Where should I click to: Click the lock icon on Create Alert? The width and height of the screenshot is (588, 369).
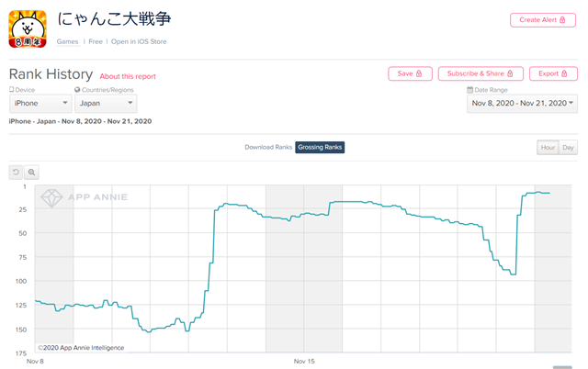[x=562, y=20]
